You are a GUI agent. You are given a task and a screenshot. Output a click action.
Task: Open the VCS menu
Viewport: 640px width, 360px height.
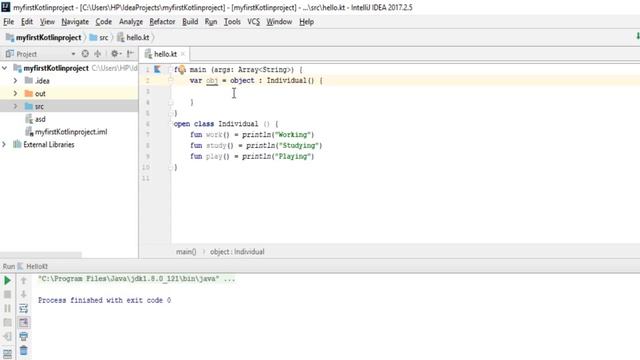tap(253, 22)
